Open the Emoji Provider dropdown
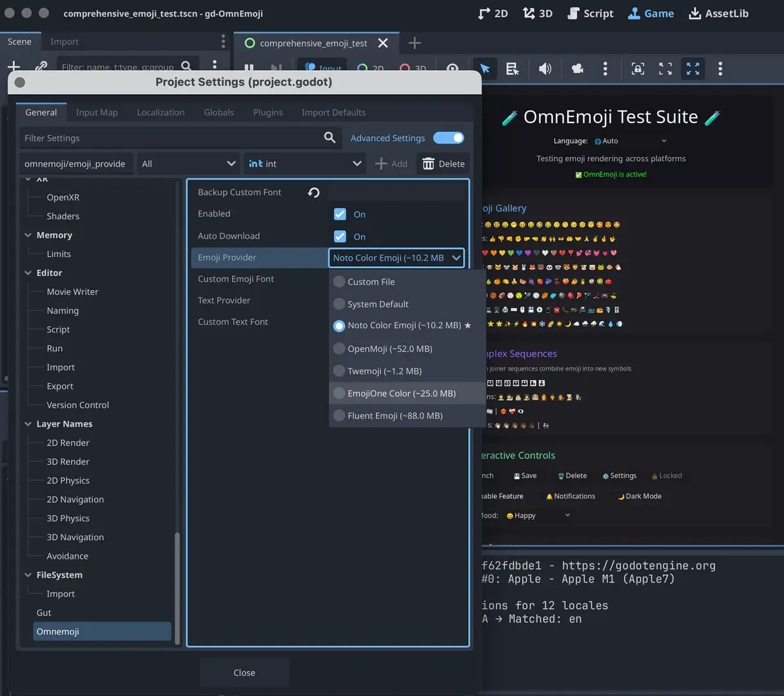The image size is (784, 696). pyautogui.click(x=396, y=258)
